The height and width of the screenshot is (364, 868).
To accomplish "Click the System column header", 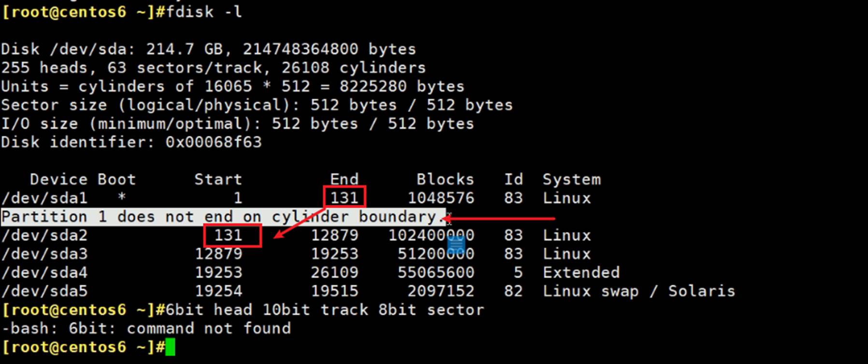I will 571,179.
